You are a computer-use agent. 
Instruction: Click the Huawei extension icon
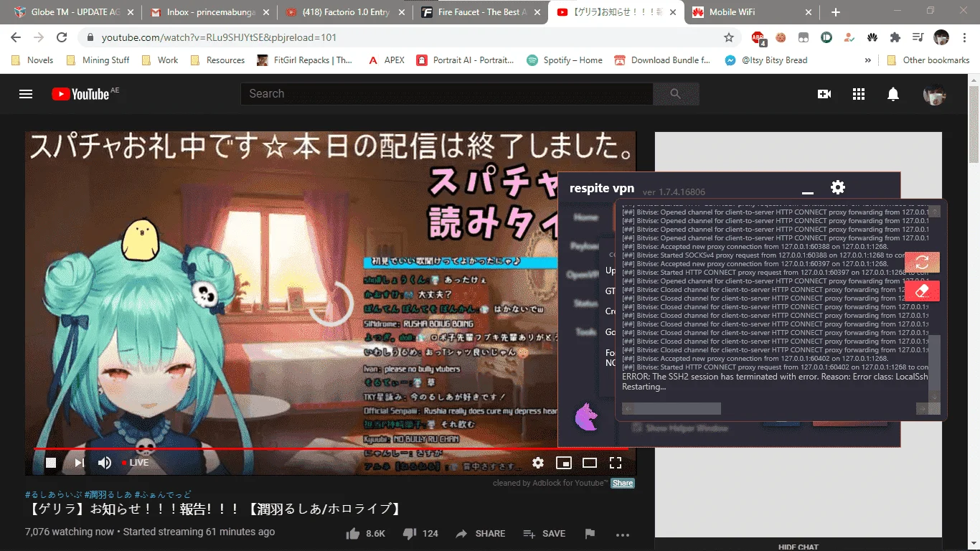872,37
